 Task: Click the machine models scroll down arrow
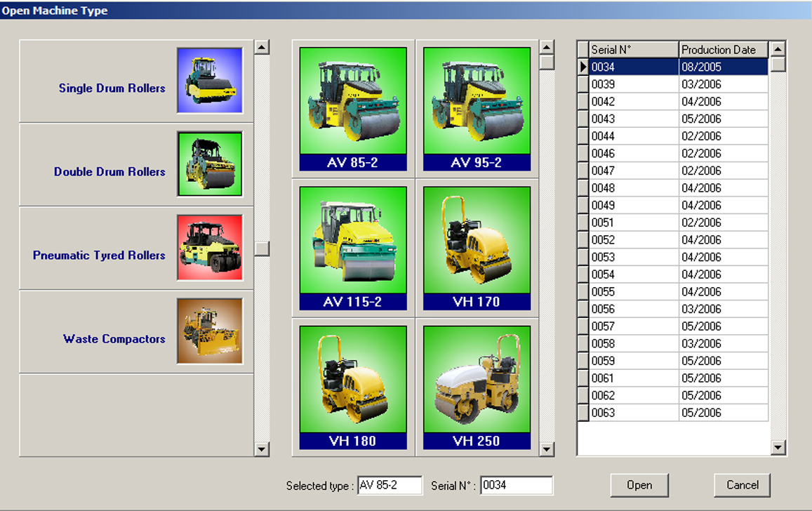547,449
